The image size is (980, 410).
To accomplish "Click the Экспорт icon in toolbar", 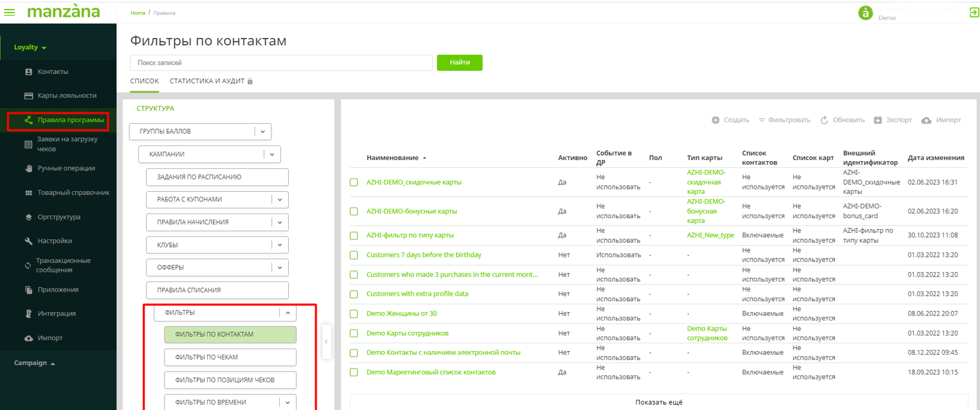I will click(x=878, y=120).
